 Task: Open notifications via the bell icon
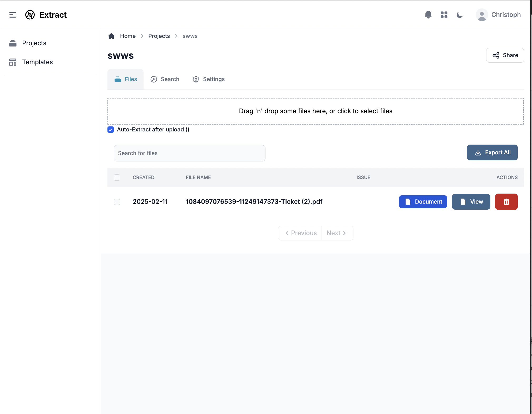(x=428, y=15)
